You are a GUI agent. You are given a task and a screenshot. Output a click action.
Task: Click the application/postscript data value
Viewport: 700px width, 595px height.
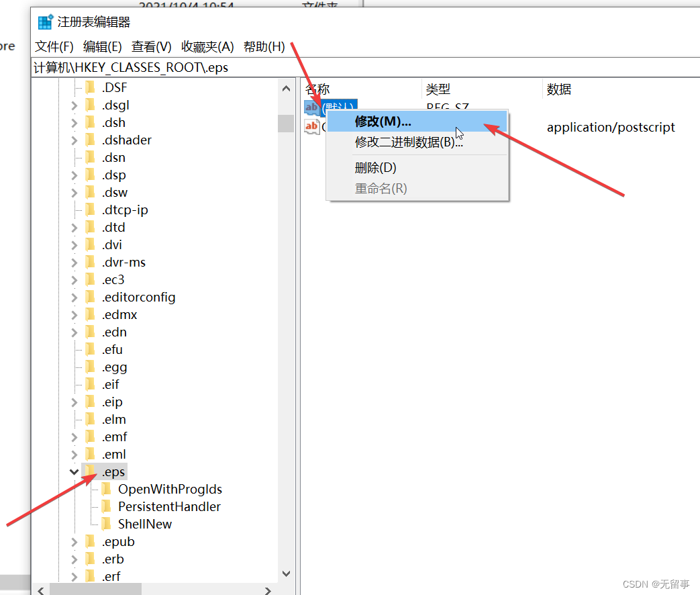pos(611,128)
